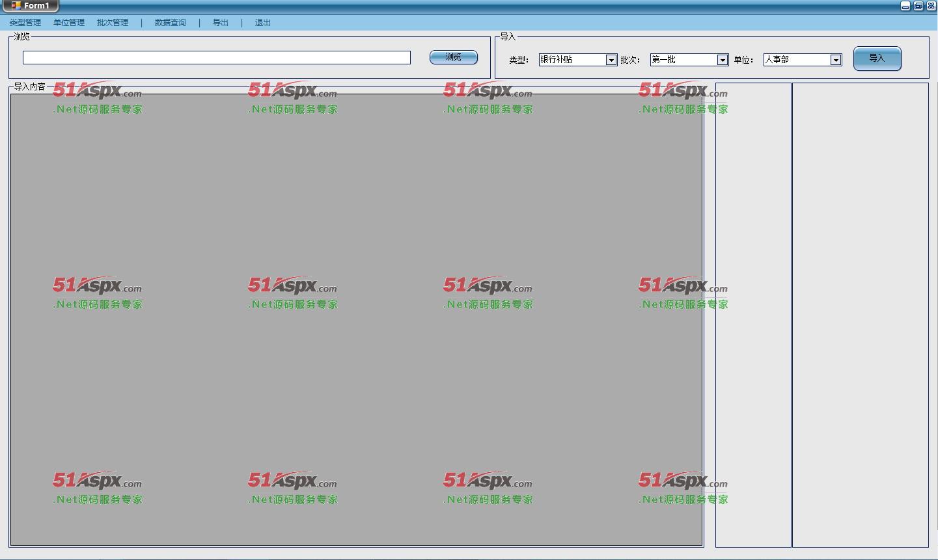This screenshot has width=938, height=560.
Task: Open the 数据查询 menu
Action: tap(171, 23)
